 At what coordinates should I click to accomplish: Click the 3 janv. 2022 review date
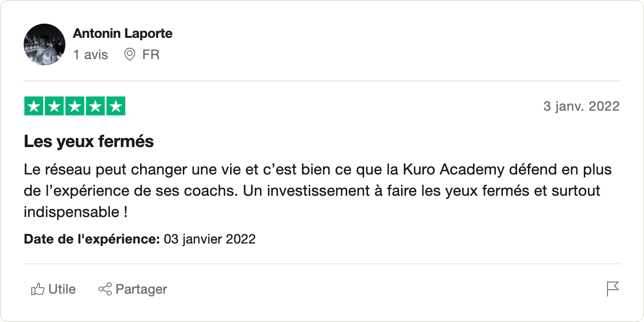581,106
